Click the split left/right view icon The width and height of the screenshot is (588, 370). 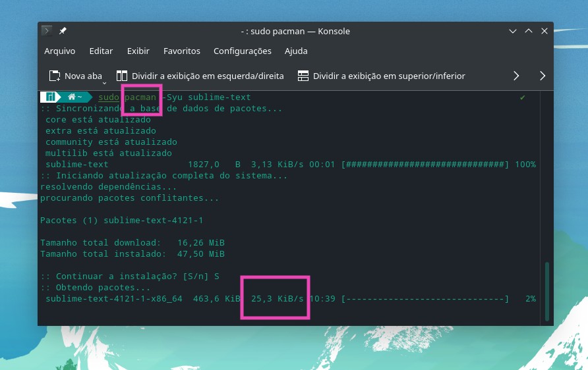[x=122, y=76]
